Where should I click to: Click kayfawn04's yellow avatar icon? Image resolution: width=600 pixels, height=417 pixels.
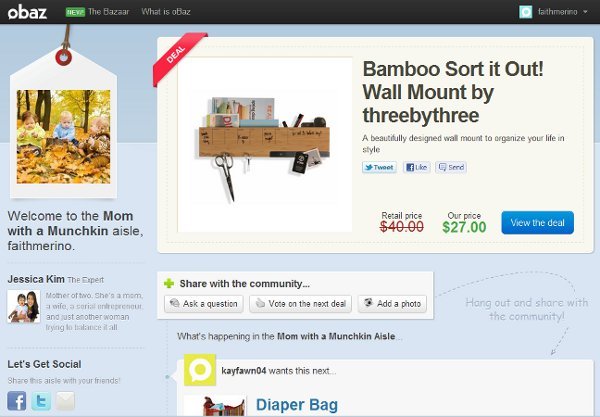tap(200, 370)
